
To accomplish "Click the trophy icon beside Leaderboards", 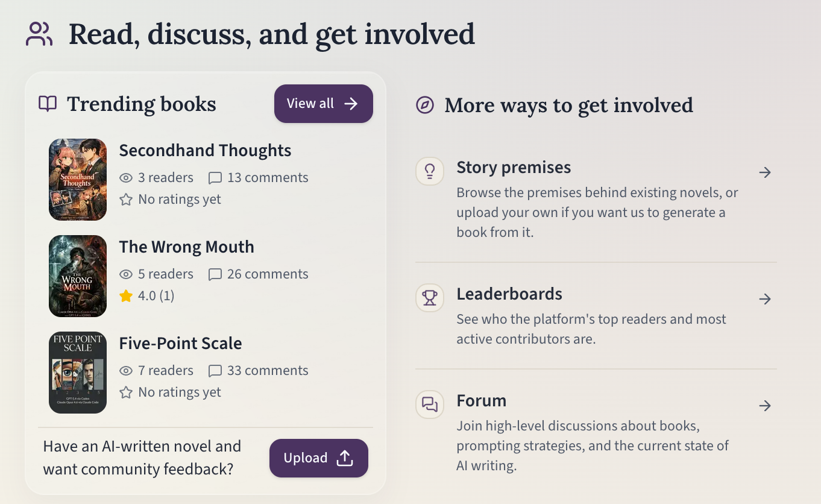I will click(x=430, y=298).
